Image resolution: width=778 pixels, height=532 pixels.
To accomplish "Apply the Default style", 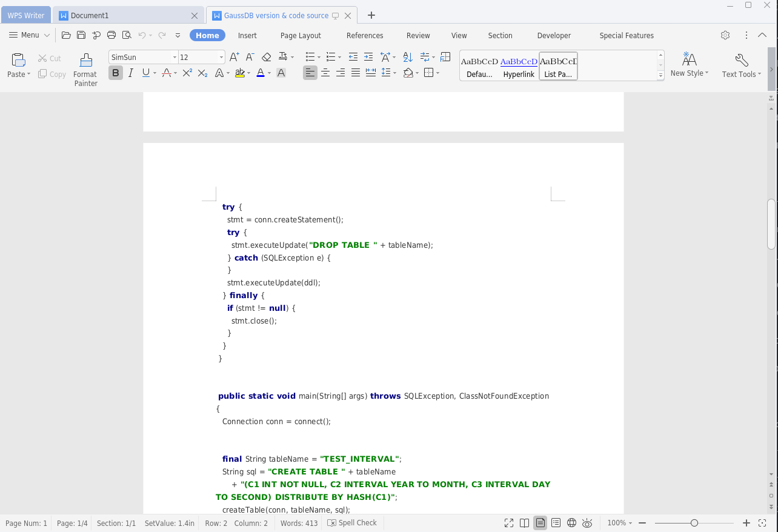I will point(479,65).
